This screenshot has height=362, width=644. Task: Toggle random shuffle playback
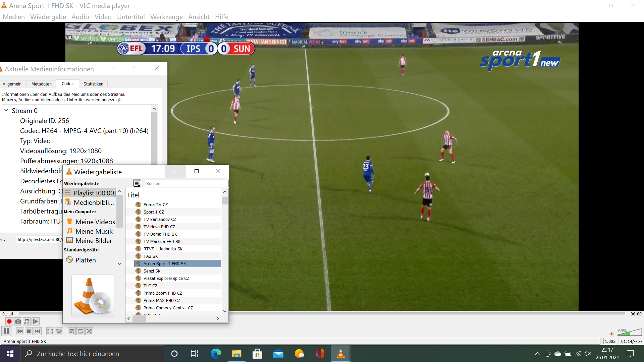pyautogui.click(x=89, y=331)
